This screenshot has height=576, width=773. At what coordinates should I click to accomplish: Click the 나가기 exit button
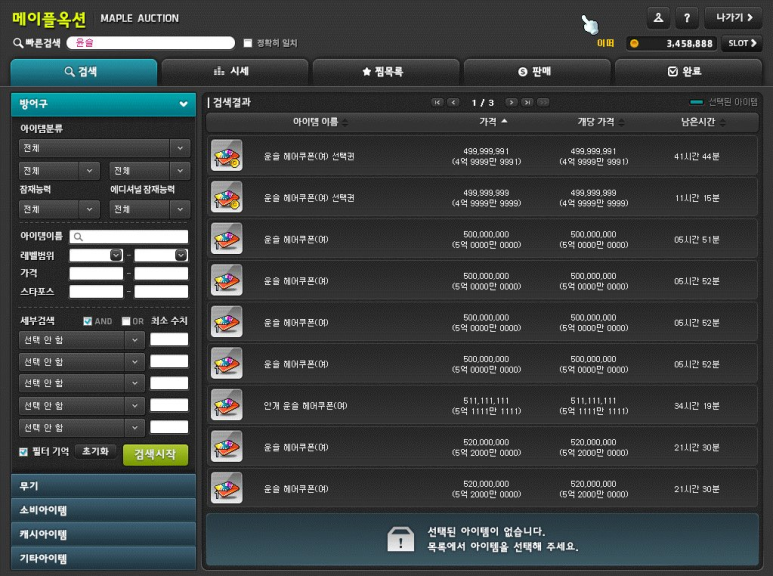coord(734,18)
